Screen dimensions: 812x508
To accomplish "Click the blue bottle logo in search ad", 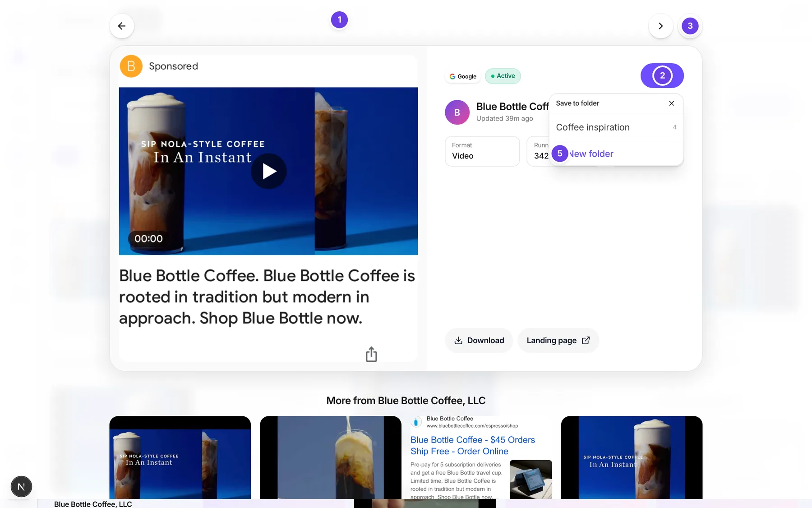I will (x=416, y=422).
